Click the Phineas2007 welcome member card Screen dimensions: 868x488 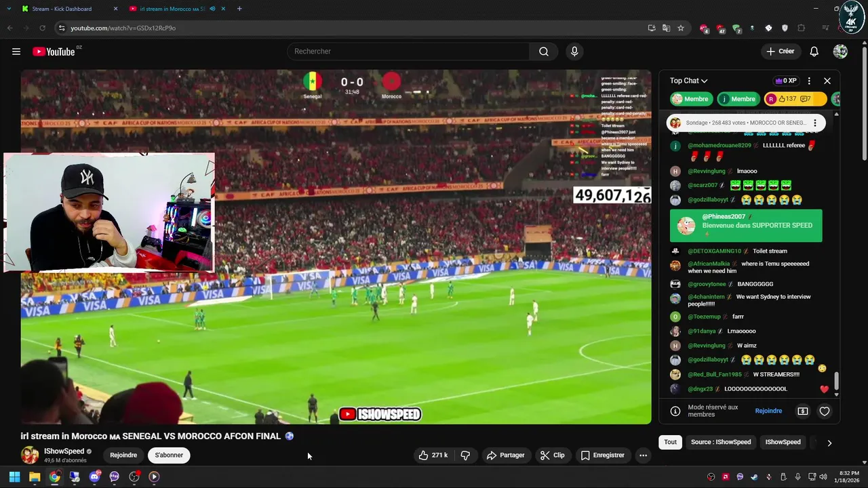tap(746, 226)
